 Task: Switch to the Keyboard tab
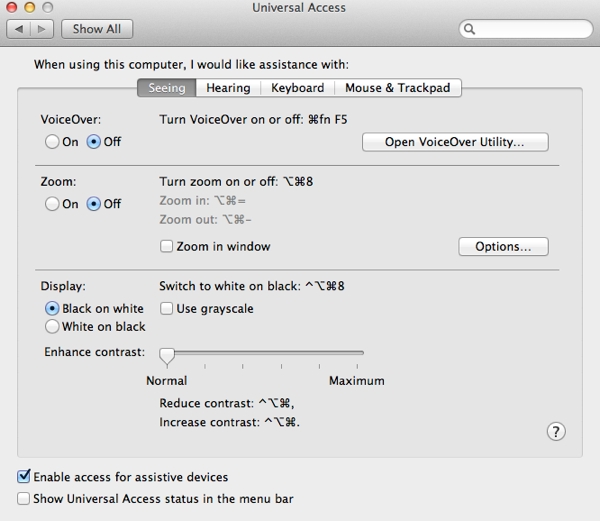click(298, 88)
